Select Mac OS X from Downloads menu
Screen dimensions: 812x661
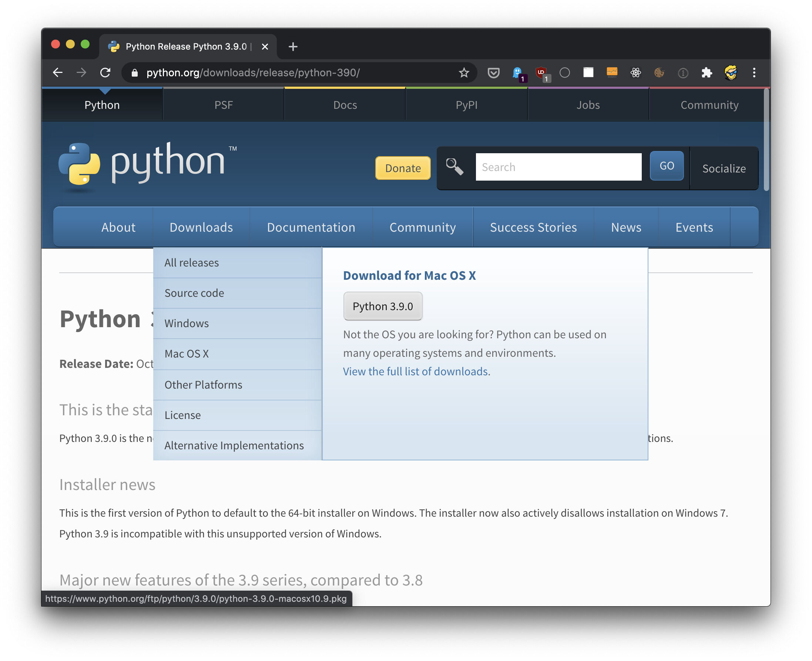coord(186,353)
